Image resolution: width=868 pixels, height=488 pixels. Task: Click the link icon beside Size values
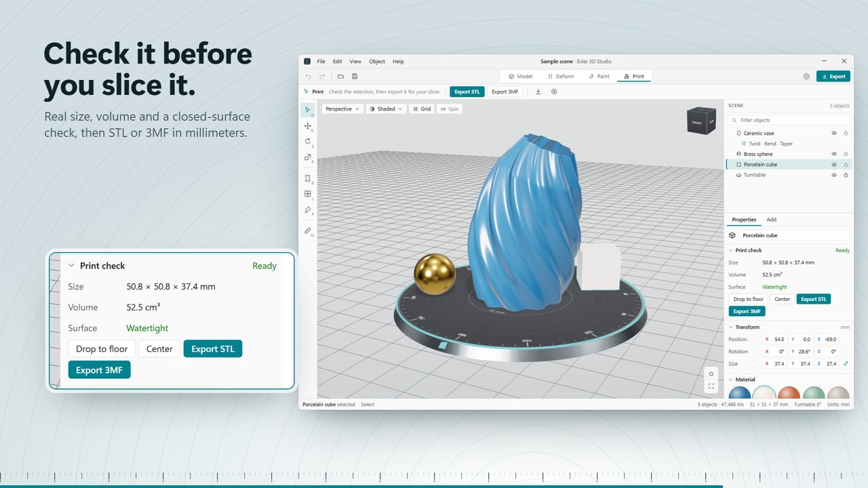(x=846, y=364)
